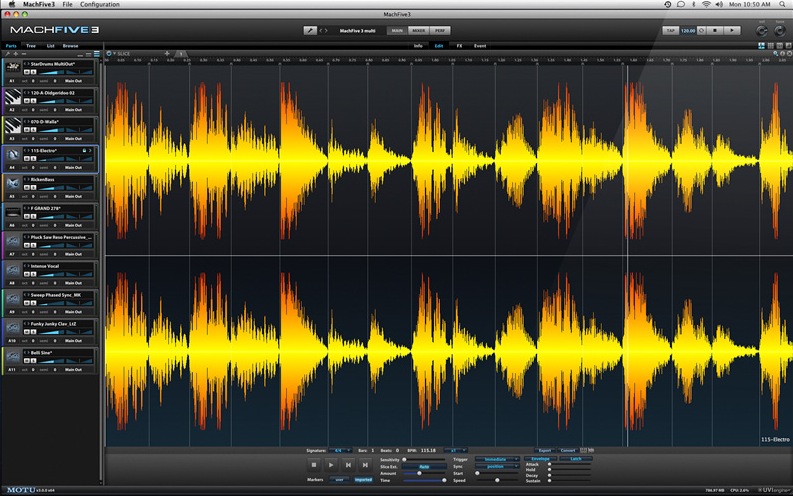The width and height of the screenshot is (793, 496).
Task: Click preset arrows next to StarDrums MultiOut
Action: (27, 64)
